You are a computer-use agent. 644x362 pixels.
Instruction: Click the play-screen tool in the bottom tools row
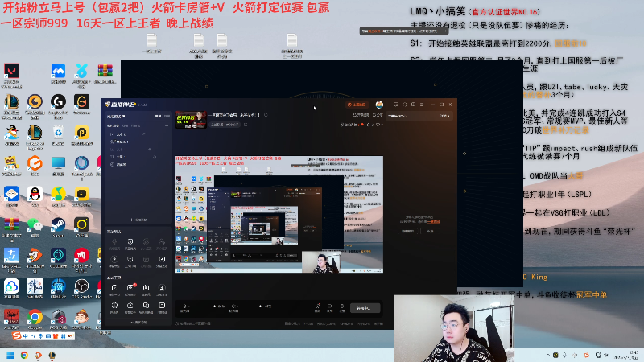130,306
